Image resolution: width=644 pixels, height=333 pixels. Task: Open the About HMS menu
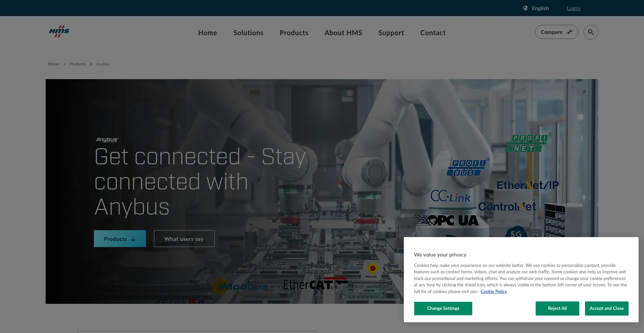click(x=343, y=33)
